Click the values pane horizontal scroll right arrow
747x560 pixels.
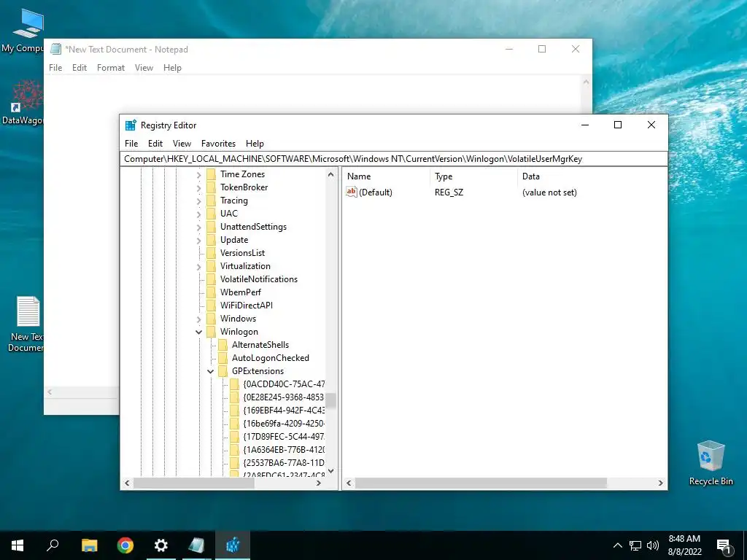tap(660, 483)
